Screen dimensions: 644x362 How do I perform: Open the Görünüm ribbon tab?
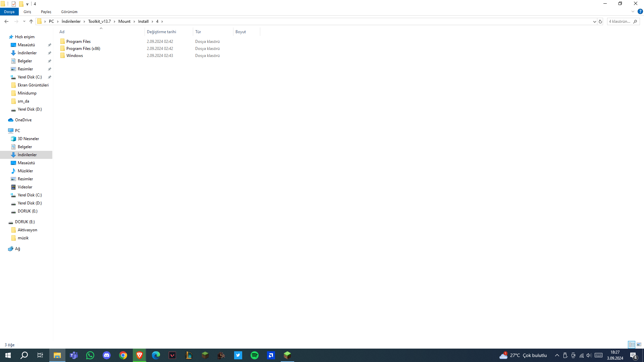pyautogui.click(x=69, y=12)
